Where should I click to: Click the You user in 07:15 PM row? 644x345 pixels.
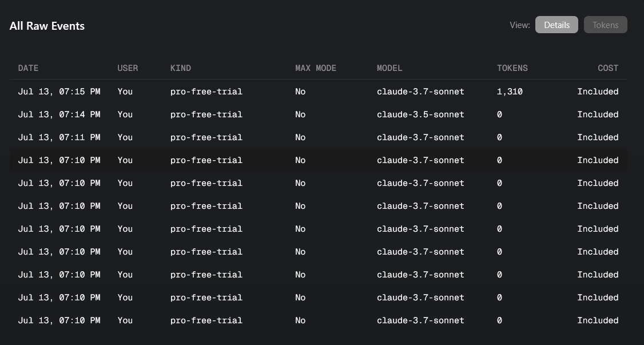tap(125, 92)
